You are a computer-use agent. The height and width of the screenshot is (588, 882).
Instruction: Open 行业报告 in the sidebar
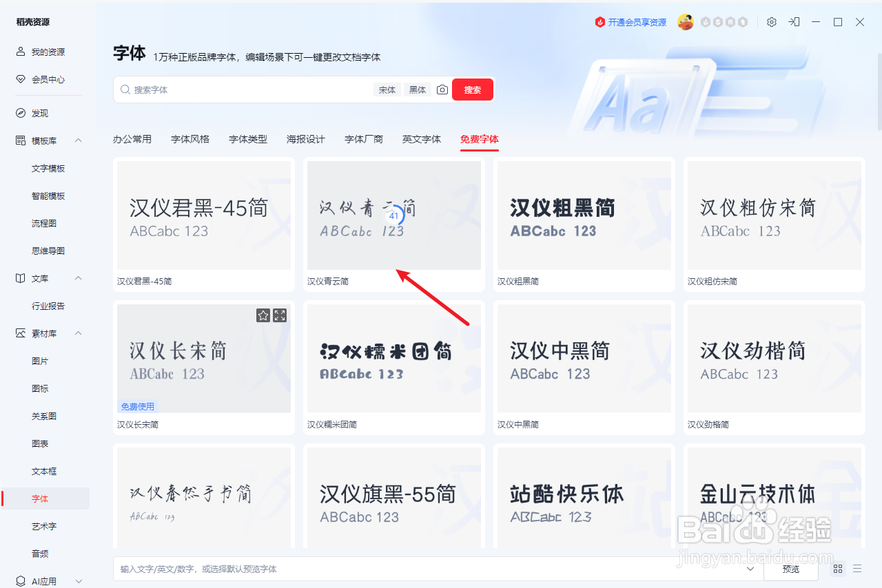tap(48, 306)
